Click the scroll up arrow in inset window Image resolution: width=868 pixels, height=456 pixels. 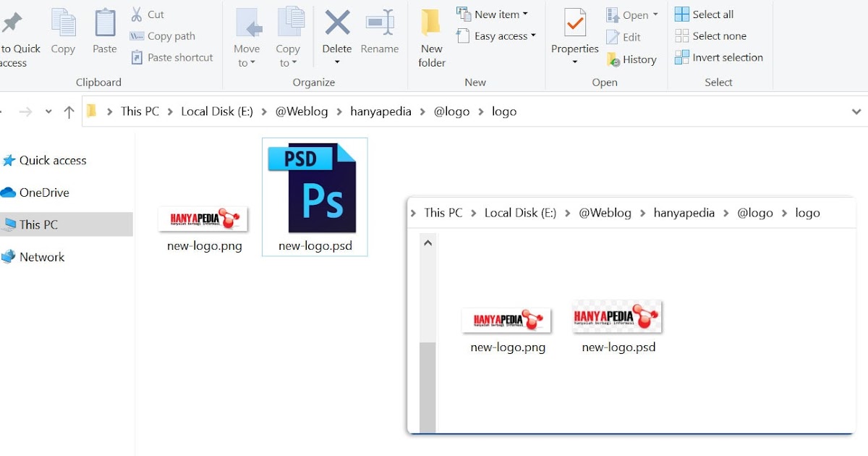click(427, 243)
